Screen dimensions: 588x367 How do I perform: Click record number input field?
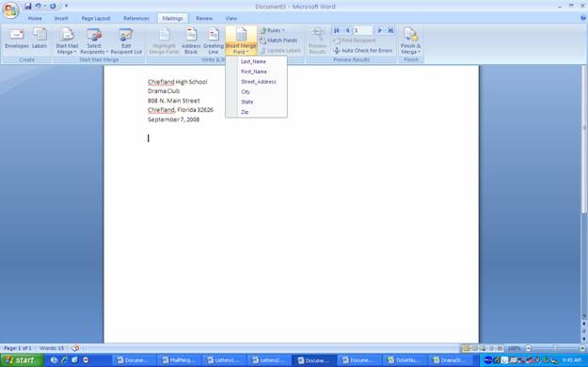[x=363, y=30]
